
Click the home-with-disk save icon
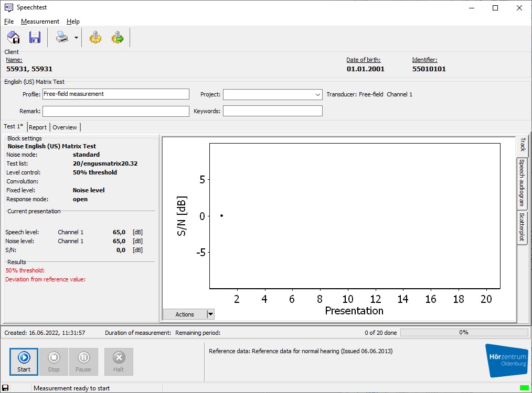13,38
